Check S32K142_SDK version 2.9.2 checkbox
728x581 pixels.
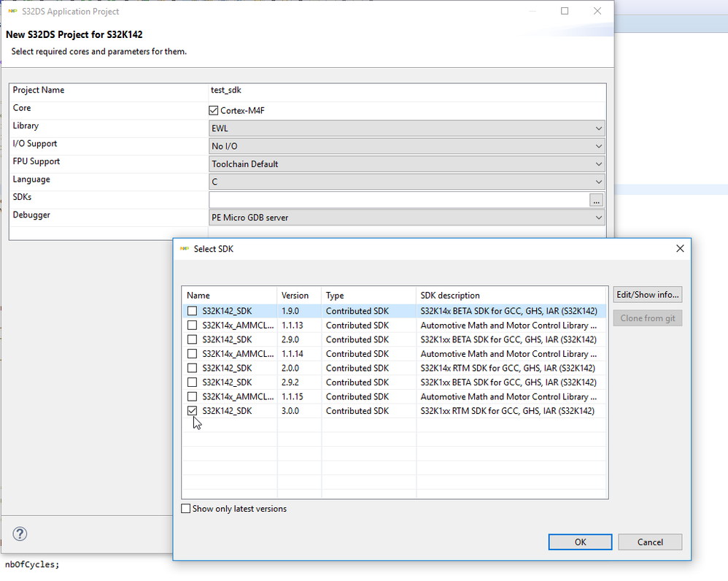193,382
